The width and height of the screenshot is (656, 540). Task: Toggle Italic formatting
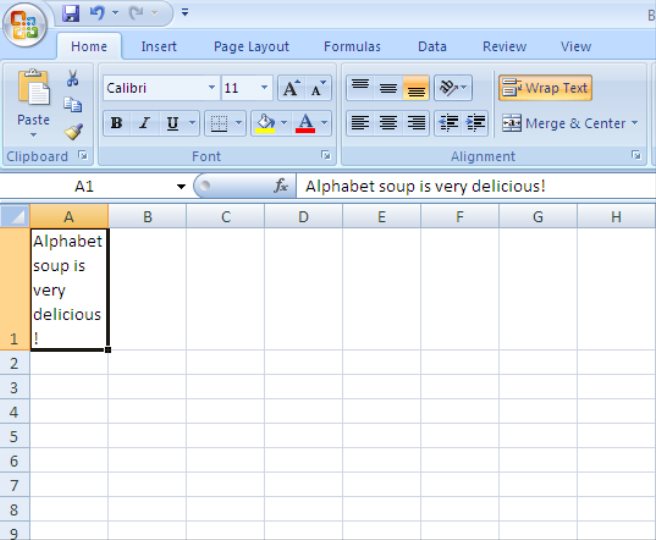click(x=145, y=123)
